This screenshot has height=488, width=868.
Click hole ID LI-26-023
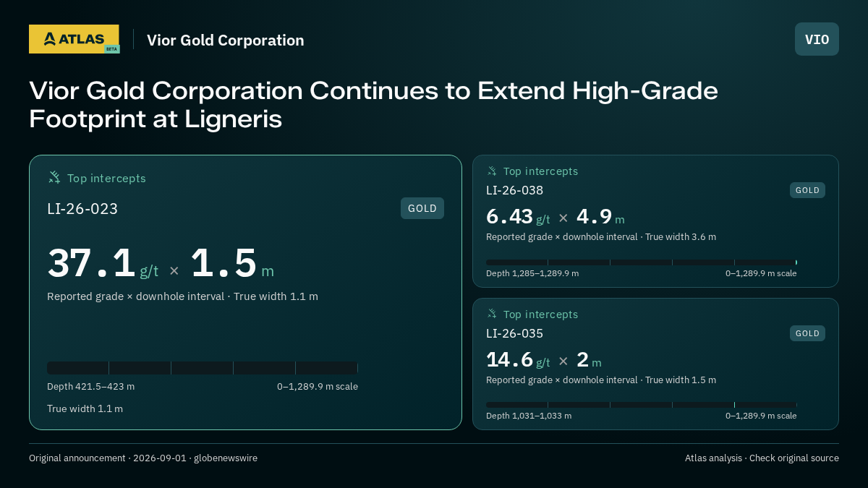pyautogui.click(x=82, y=209)
